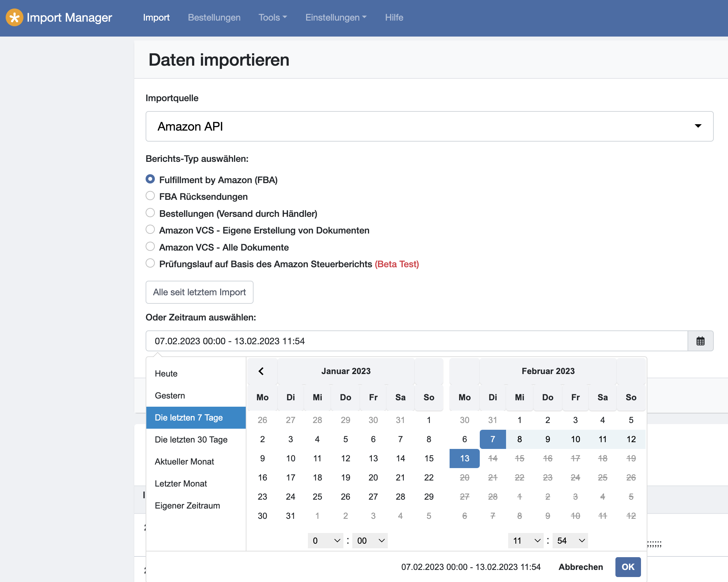Screen dimensions: 728x582
Task: Expand the Amazon API Importquelle dropdown
Action: point(429,126)
